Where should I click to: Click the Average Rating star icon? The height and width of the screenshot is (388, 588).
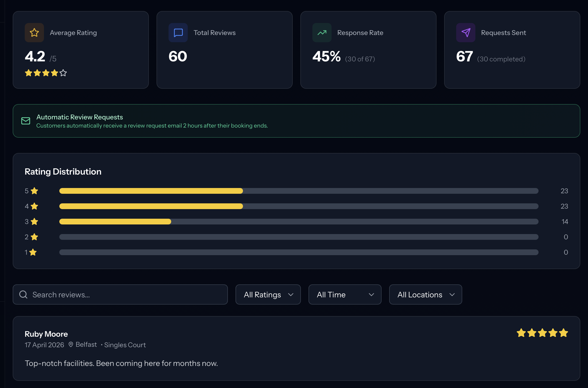pyautogui.click(x=34, y=33)
